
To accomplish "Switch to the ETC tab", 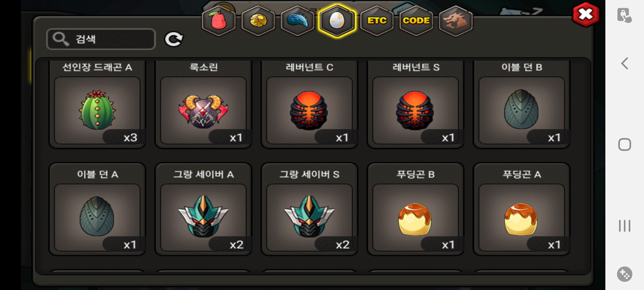I will (x=377, y=21).
